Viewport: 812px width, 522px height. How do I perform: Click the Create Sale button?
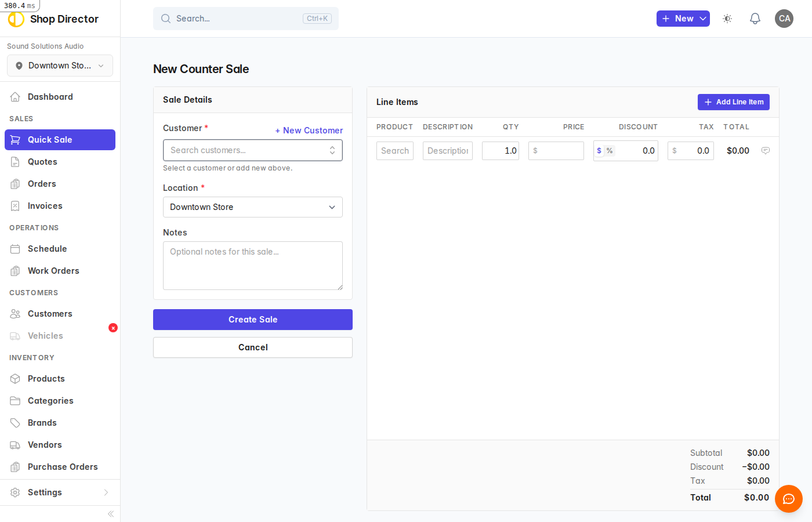click(x=253, y=320)
